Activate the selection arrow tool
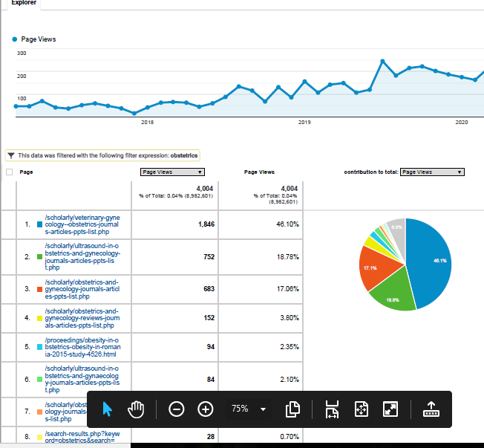The width and height of the screenshot is (484, 448). pyautogui.click(x=108, y=409)
